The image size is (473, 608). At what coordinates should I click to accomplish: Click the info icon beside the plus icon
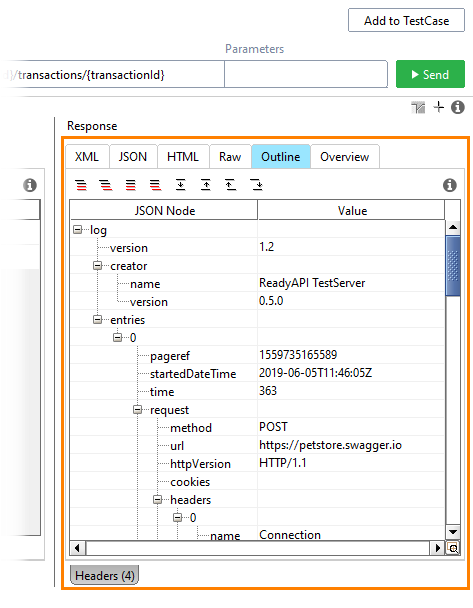(457, 107)
